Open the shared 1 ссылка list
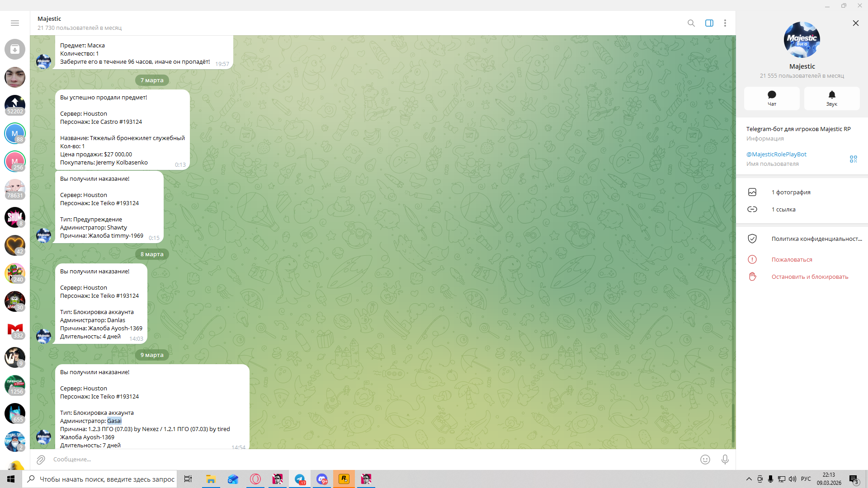 (x=783, y=209)
